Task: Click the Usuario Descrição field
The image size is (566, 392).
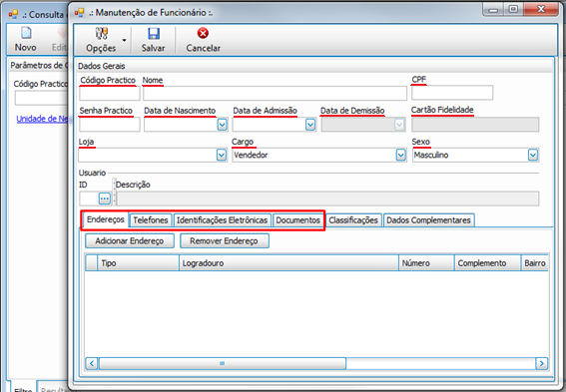Action: pos(327,198)
